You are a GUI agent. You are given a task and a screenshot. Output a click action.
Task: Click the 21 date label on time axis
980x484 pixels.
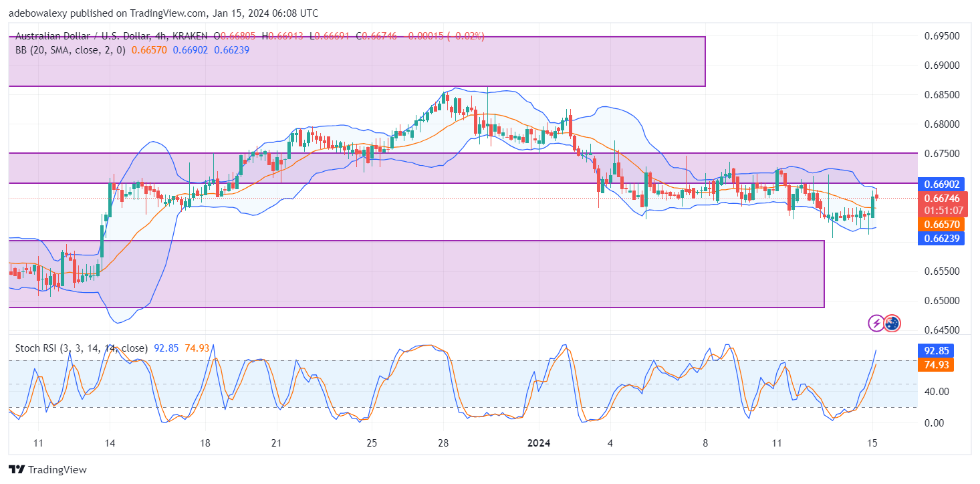pyautogui.click(x=277, y=443)
